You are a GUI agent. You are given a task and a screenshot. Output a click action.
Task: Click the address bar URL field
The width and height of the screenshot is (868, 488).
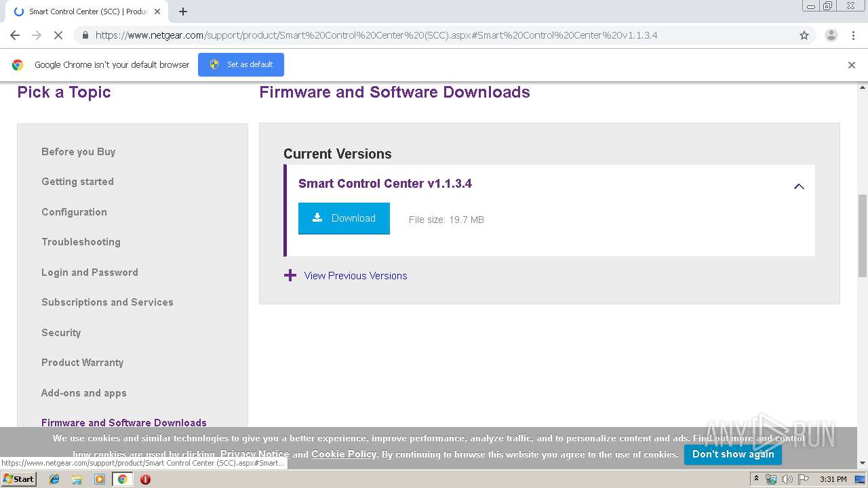(x=434, y=35)
